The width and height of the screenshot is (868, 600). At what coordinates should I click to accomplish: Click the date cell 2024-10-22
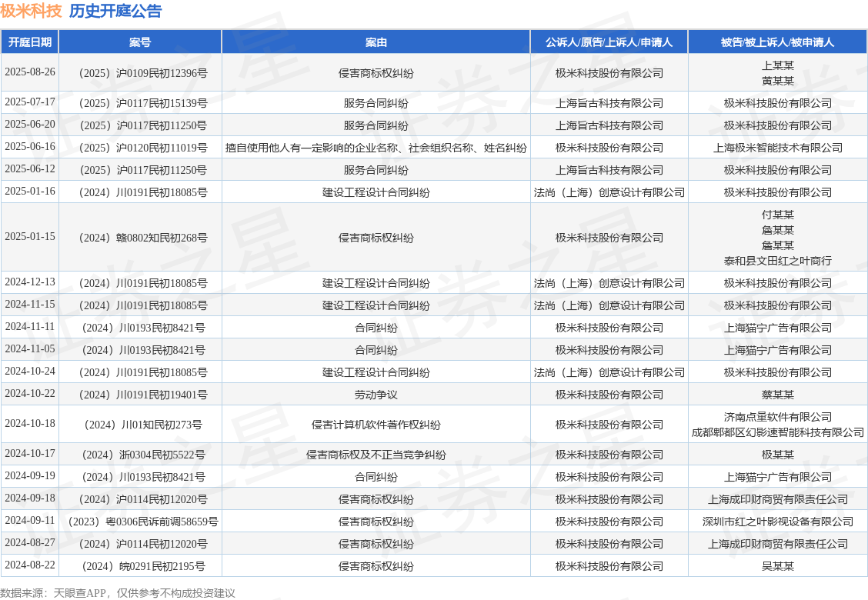pyautogui.click(x=30, y=394)
